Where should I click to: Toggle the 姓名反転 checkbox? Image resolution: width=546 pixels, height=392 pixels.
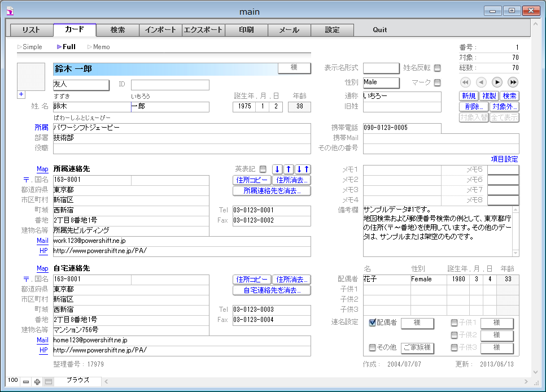point(437,68)
